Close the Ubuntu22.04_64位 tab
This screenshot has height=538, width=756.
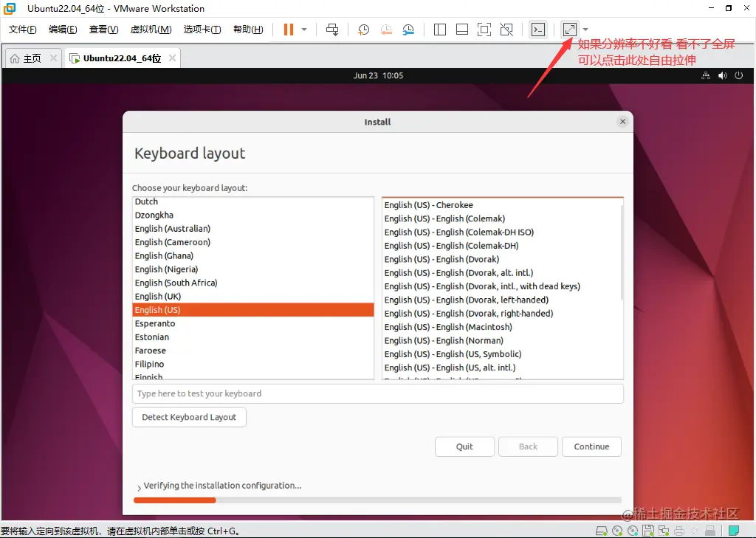tap(172, 58)
